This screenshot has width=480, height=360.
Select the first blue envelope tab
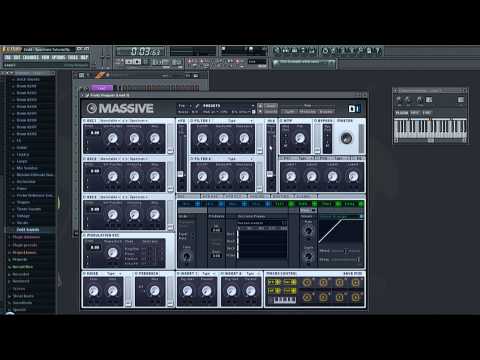point(189,204)
